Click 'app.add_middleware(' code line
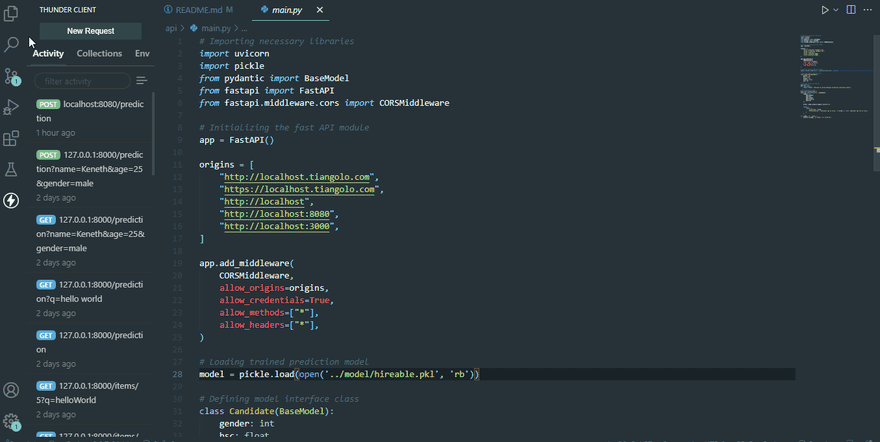Screen dimensions: 880x442 pyautogui.click(x=246, y=263)
